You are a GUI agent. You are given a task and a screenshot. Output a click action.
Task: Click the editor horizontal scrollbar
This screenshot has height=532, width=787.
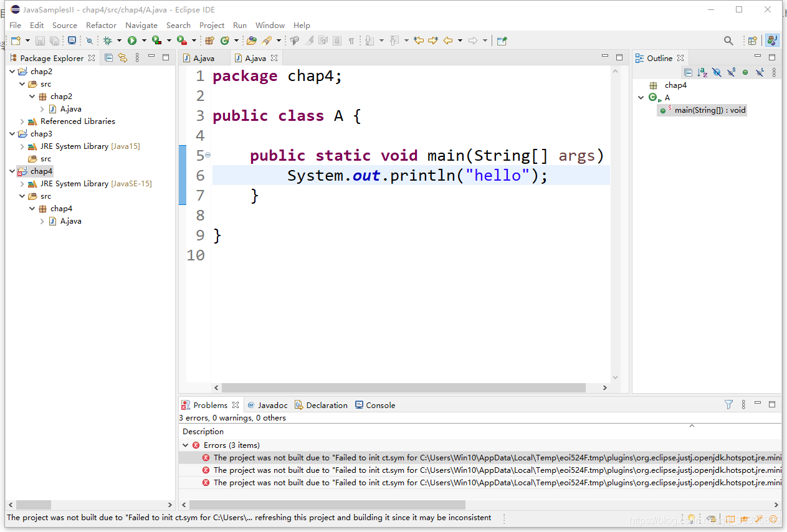[x=404, y=387]
